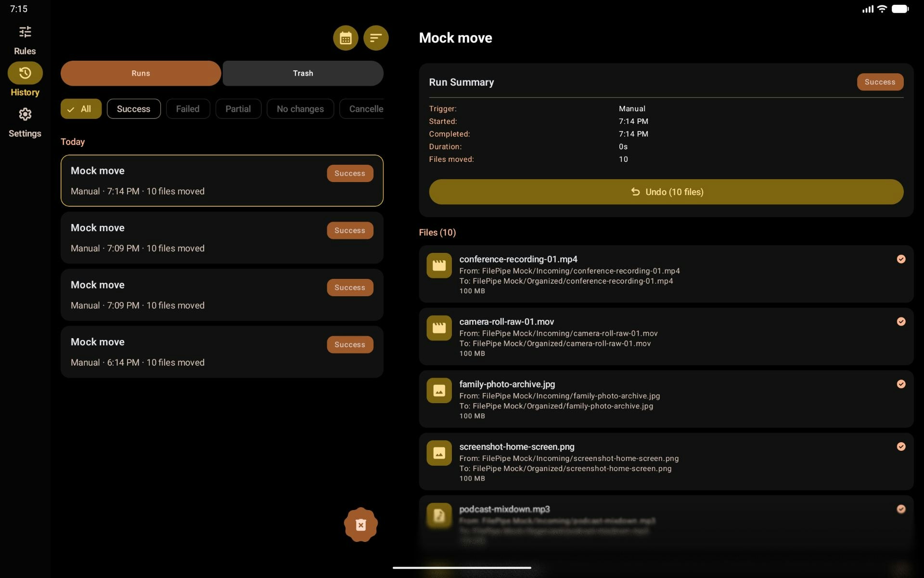Screen dimensions: 924x578
Task: Toggle the Cancelled filter chip
Action: [362, 109]
